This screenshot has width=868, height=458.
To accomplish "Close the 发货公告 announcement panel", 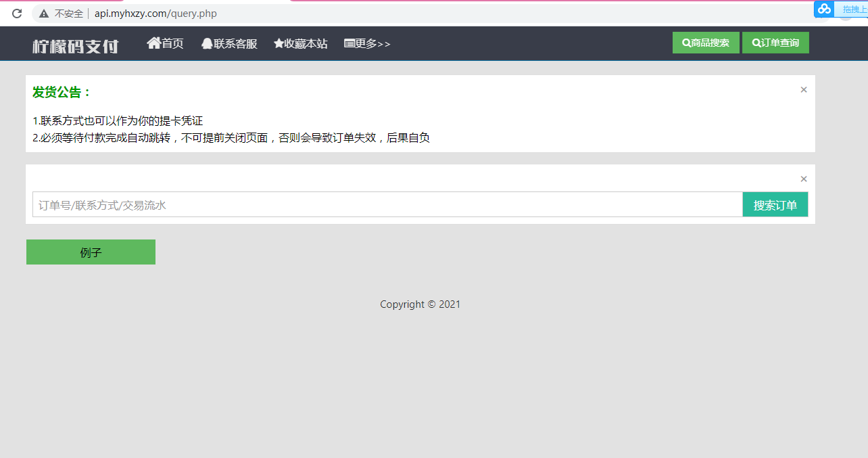I will tap(804, 90).
